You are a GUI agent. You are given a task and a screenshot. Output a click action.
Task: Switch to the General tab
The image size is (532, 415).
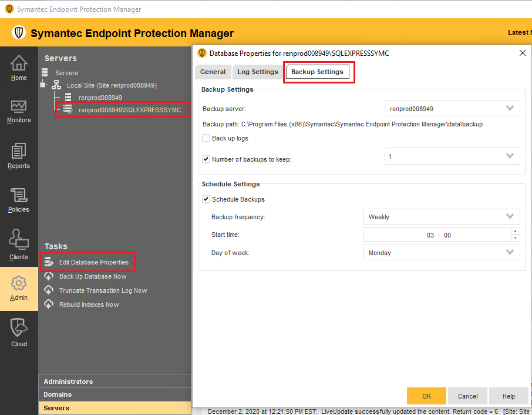click(x=213, y=72)
